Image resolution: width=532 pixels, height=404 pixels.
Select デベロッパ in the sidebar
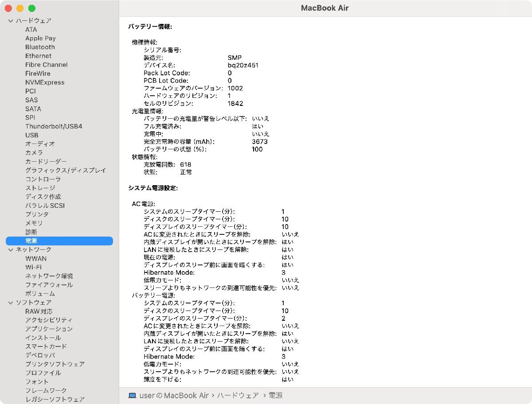coord(40,355)
